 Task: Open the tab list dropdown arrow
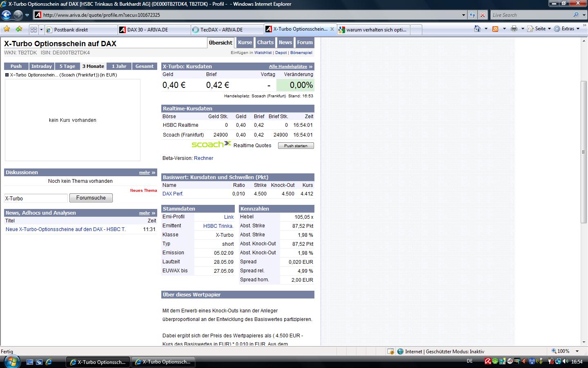pyautogui.click(x=41, y=29)
